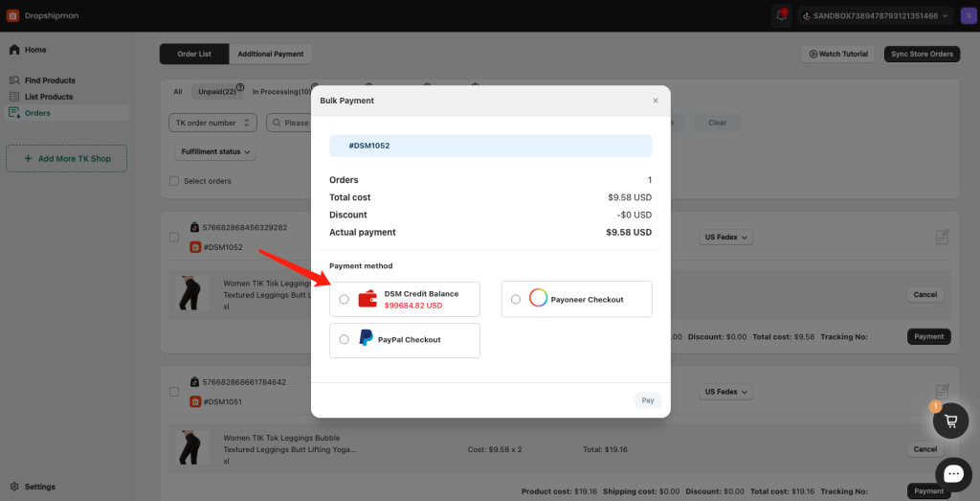Click TikTok shop icon beside 576682868661784642
The width and height of the screenshot is (980, 501).
[195, 382]
